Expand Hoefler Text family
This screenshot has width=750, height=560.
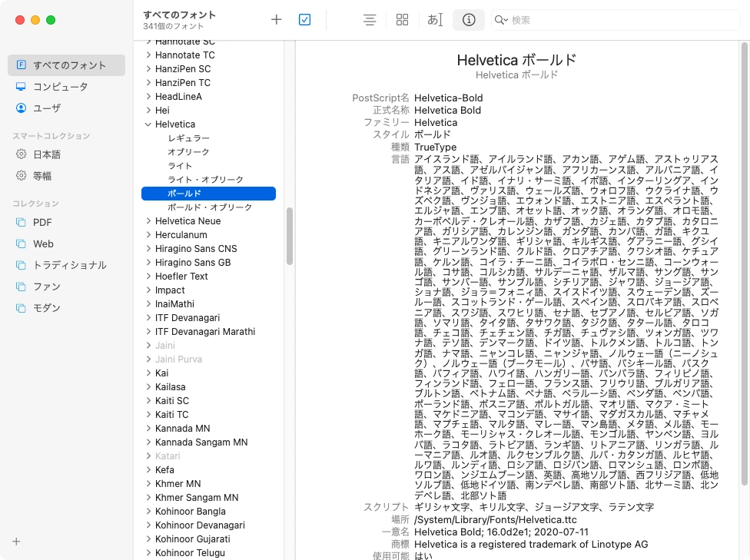point(148,277)
